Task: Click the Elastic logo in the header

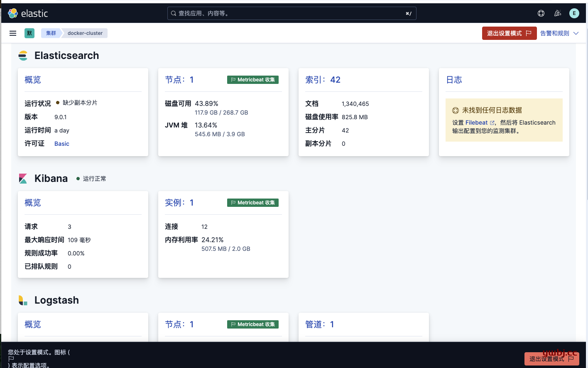Action: [28, 13]
